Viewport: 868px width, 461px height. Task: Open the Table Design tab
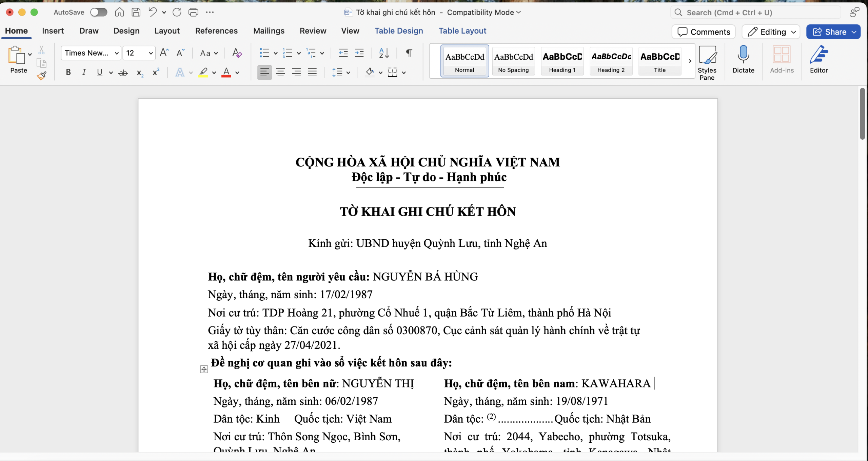(x=399, y=31)
